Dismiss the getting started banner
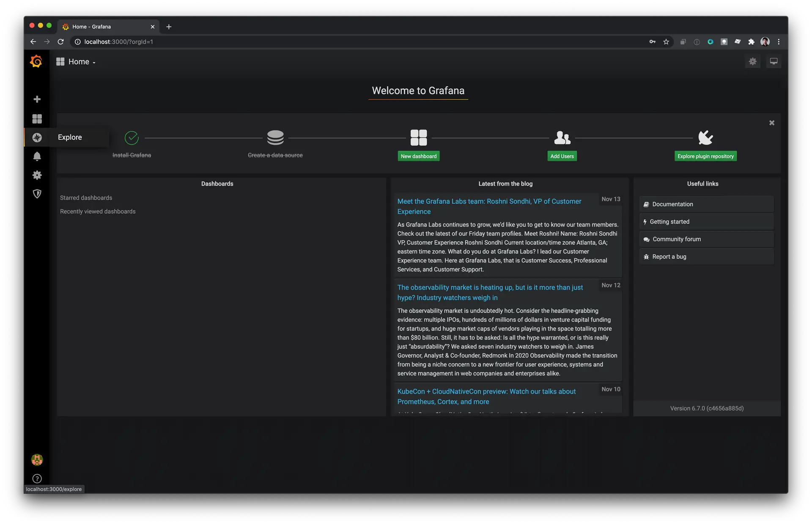 [x=771, y=123]
